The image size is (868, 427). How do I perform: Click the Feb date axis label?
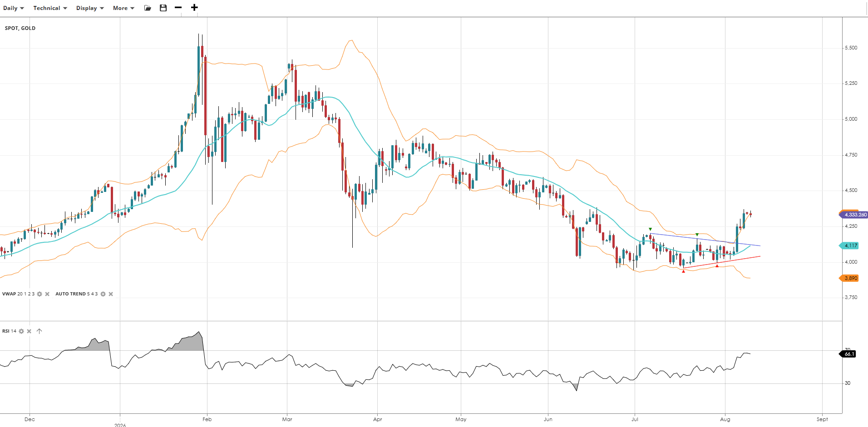(207, 419)
